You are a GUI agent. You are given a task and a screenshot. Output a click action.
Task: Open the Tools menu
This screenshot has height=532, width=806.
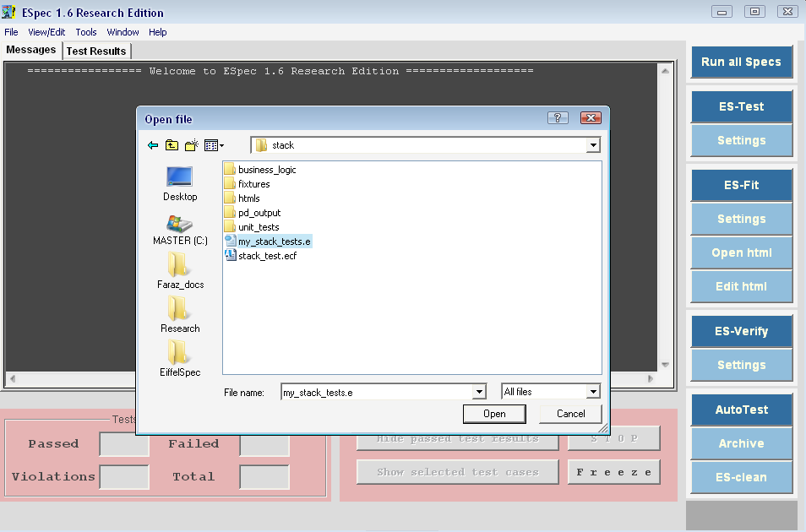[86, 32]
